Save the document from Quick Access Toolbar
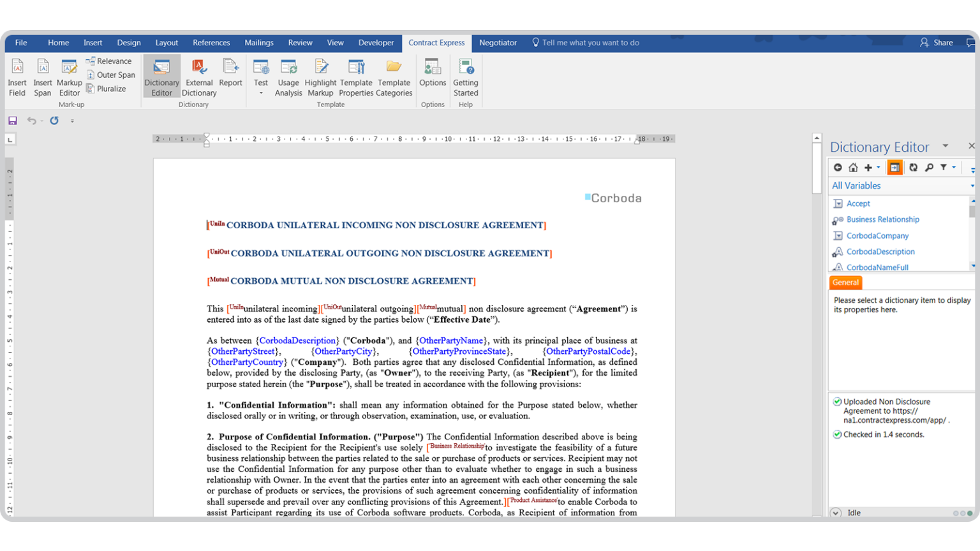Viewport: 980px width, 551px height. 13,121
